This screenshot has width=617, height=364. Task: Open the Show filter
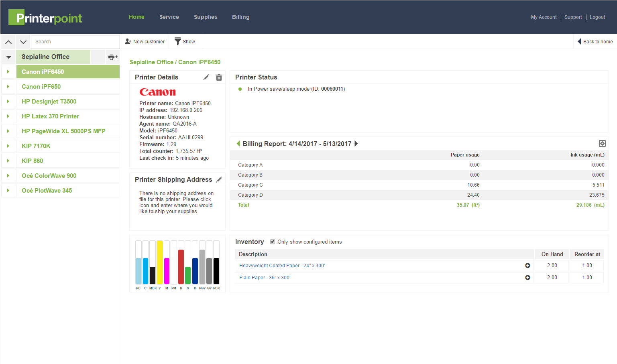[185, 42]
